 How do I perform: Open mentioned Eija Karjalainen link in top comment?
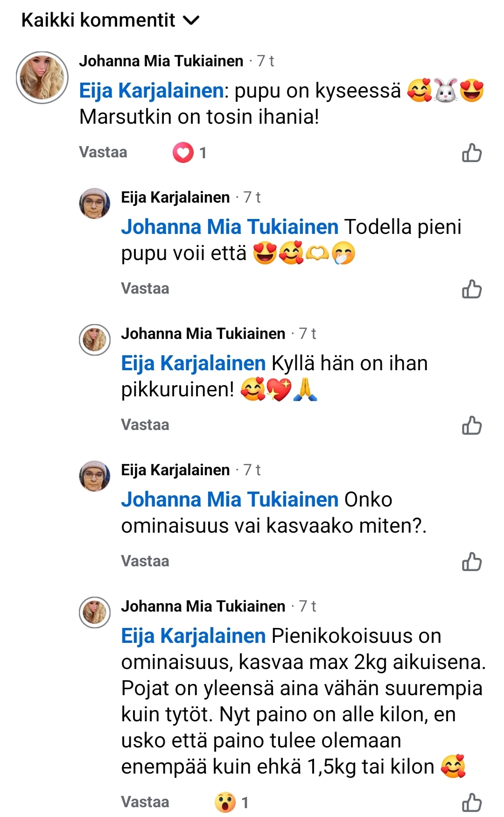click(151, 91)
